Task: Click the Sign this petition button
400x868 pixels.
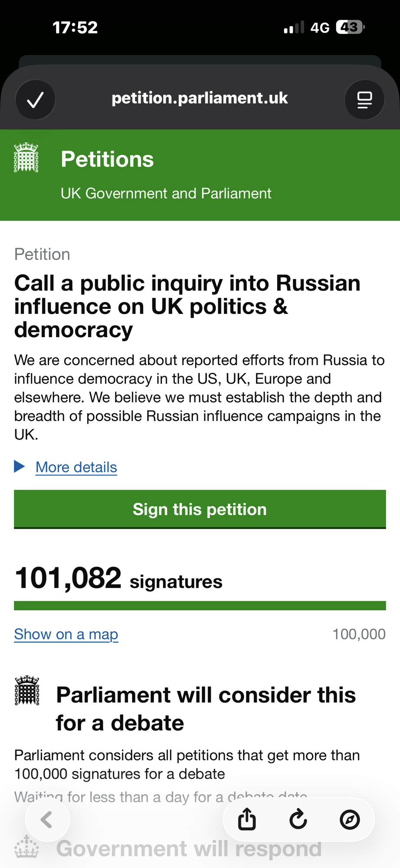Action: (x=200, y=509)
